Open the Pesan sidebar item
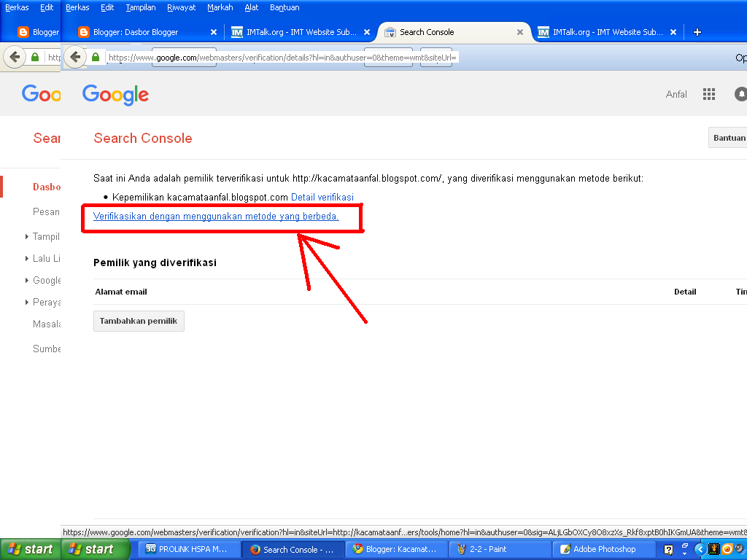Viewport: 747px width, 560px height. 46,211
